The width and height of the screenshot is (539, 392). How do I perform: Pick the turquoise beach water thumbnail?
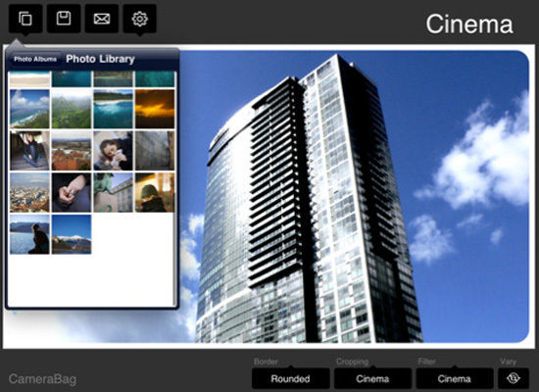point(113,109)
